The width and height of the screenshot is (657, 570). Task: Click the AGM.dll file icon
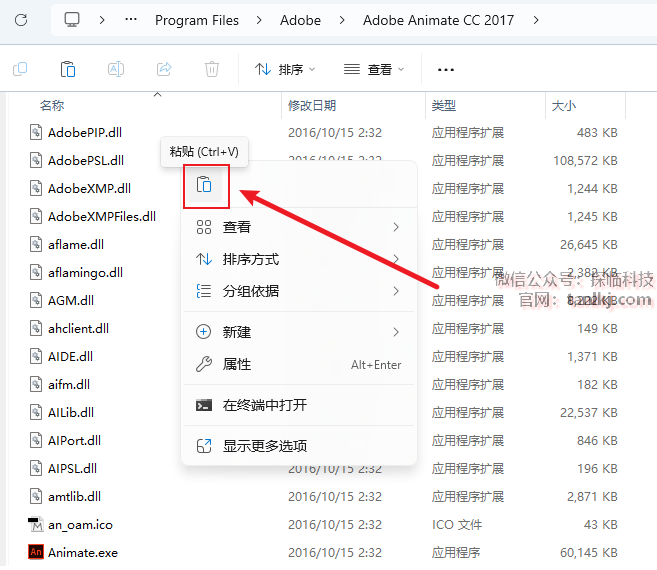pos(36,300)
